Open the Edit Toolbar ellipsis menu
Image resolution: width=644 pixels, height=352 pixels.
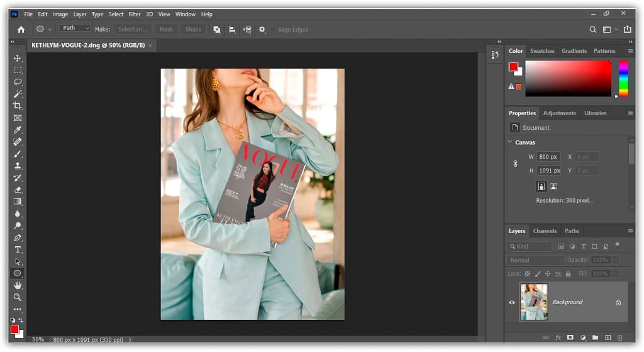(x=17, y=309)
